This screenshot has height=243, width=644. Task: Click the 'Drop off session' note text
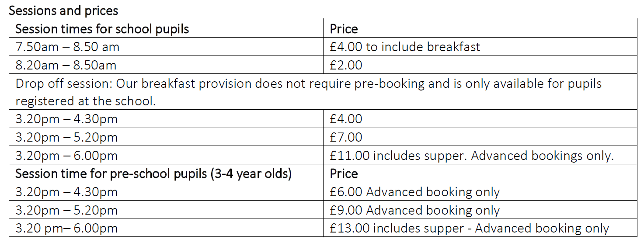click(323, 92)
